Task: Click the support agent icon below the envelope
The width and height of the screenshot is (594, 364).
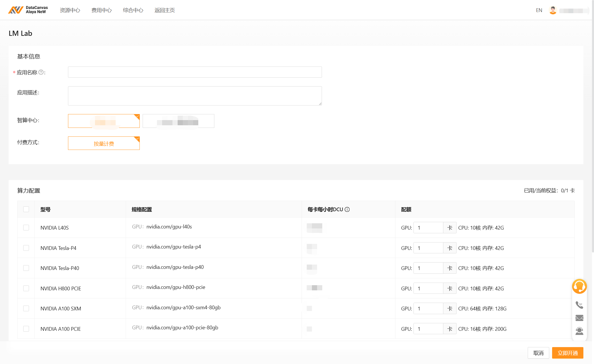Action: click(x=579, y=331)
